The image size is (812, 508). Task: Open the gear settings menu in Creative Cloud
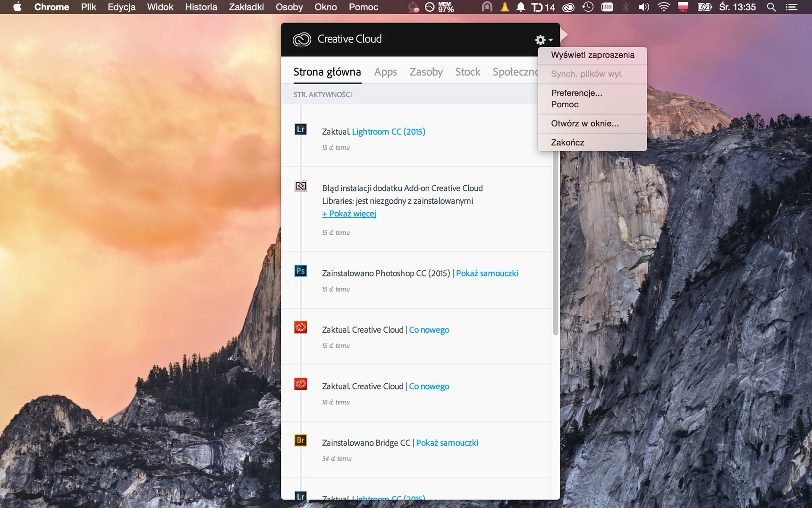coord(543,40)
